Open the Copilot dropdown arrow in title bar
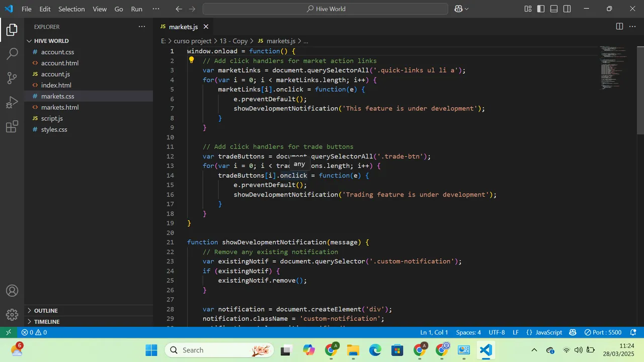 [x=466, y=9]
